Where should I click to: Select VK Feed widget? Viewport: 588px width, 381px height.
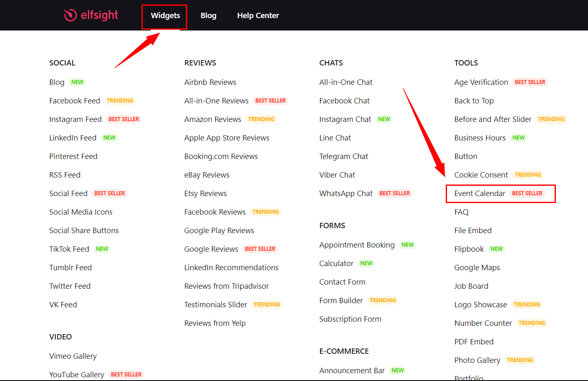pos(63,305)
